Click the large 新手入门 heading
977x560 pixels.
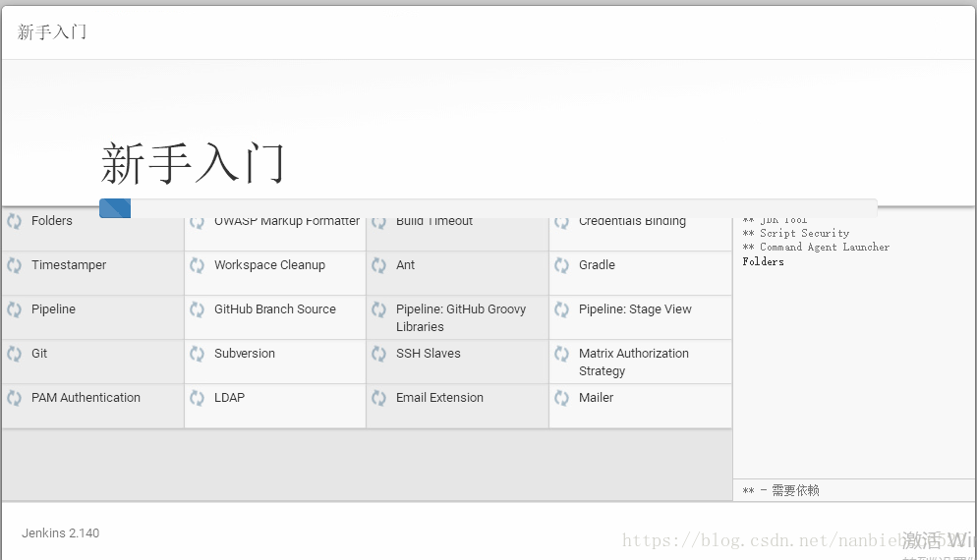[x=193, y=162]
